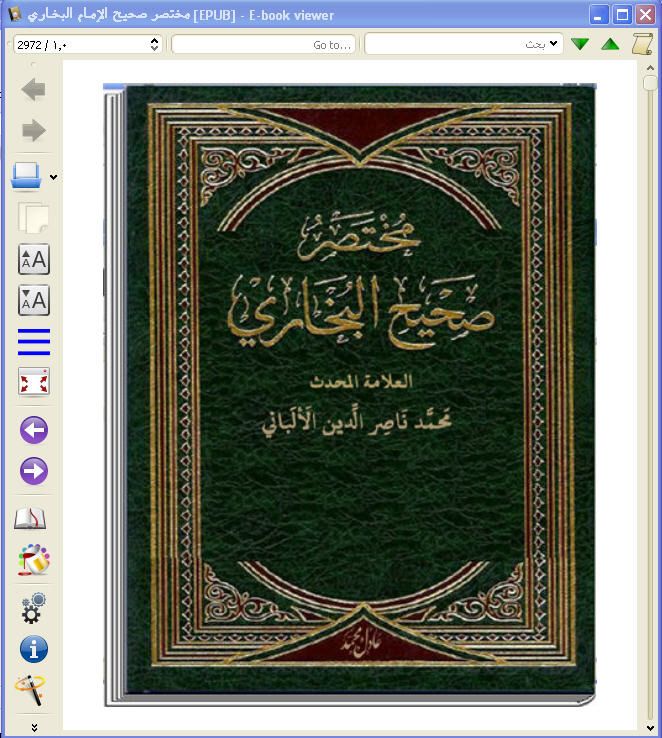The width and height of the screenshot is (662, 738).
Task: Show book metadata info icon
Action: pyautogui.click(x=33, y=648)
